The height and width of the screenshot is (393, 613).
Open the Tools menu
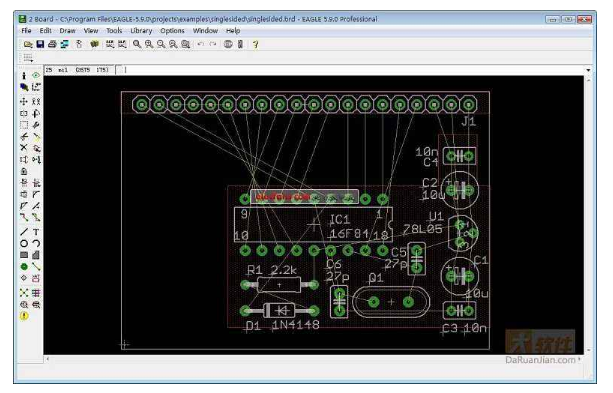click(x=114, y=31)
